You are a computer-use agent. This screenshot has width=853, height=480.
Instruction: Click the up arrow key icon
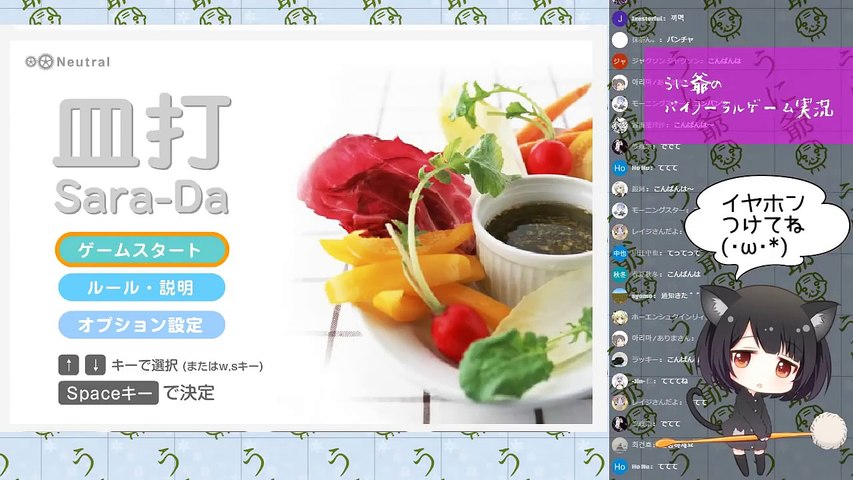[x=69, y=365]
